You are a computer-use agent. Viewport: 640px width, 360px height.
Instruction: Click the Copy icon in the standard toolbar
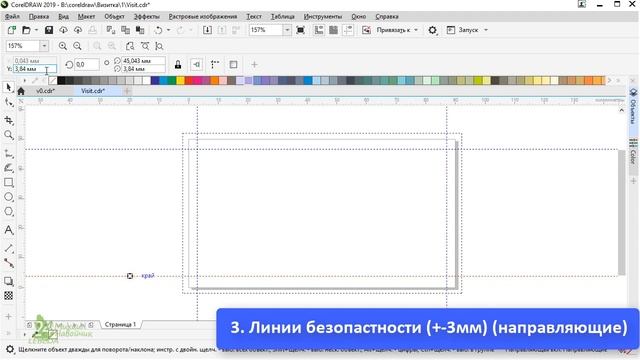(125, 30)
